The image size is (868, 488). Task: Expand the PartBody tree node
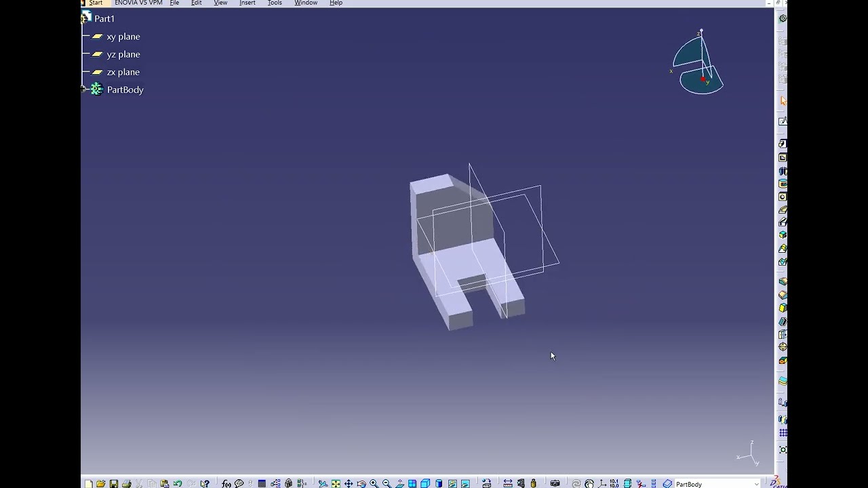[83, 89]
